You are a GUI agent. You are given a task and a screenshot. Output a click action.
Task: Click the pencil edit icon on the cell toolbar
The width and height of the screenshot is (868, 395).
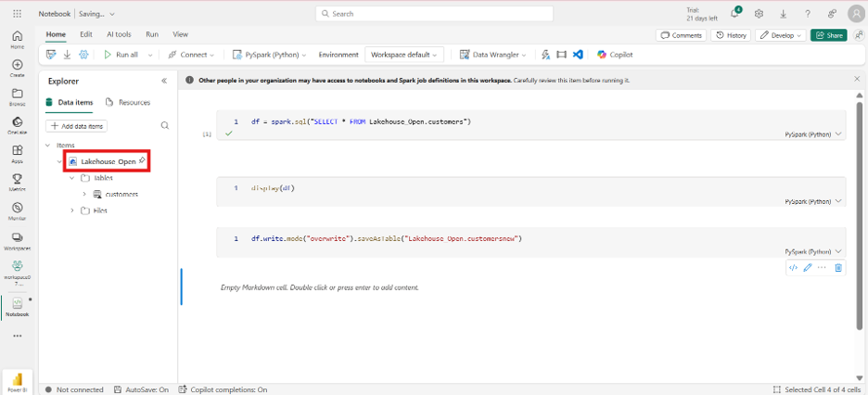coord(807,268)
